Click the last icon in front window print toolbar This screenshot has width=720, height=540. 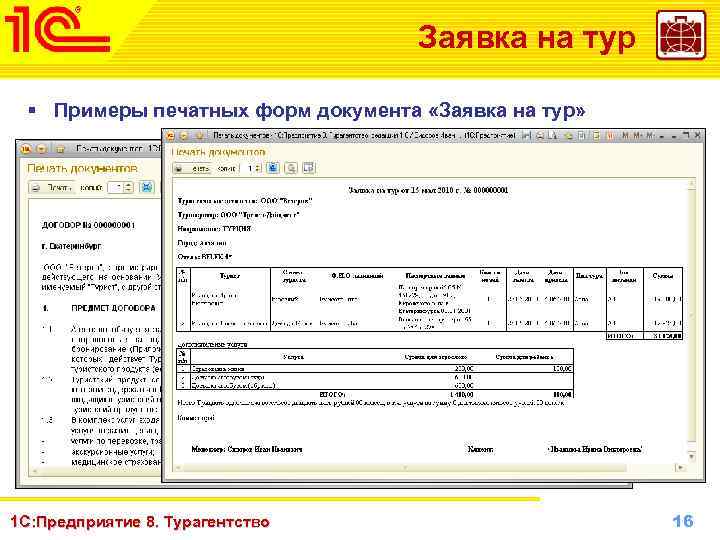[309, 168]
